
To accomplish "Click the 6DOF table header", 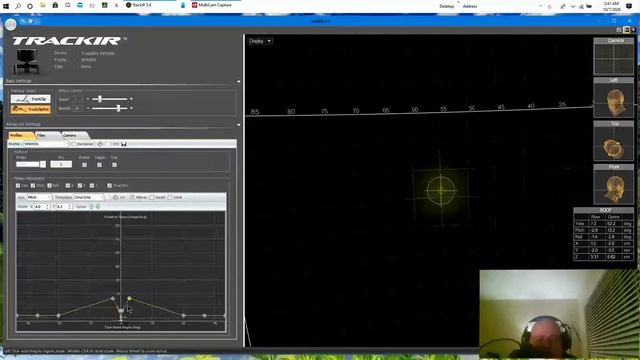I will pos(604,210).
